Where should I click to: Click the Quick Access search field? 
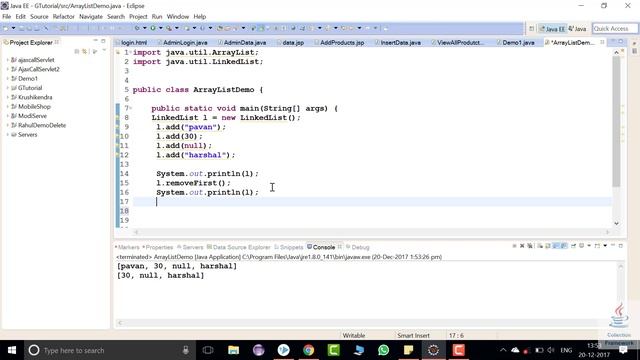615,29
